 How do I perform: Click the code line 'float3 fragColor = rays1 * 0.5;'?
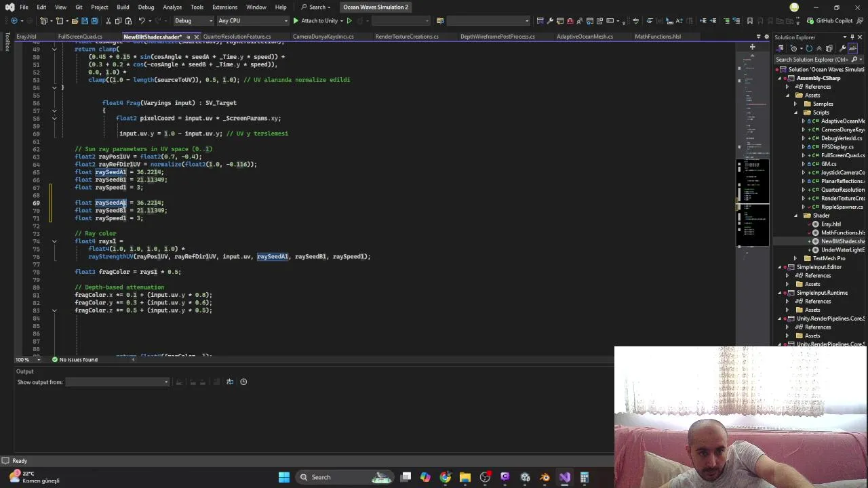point(128,272)
